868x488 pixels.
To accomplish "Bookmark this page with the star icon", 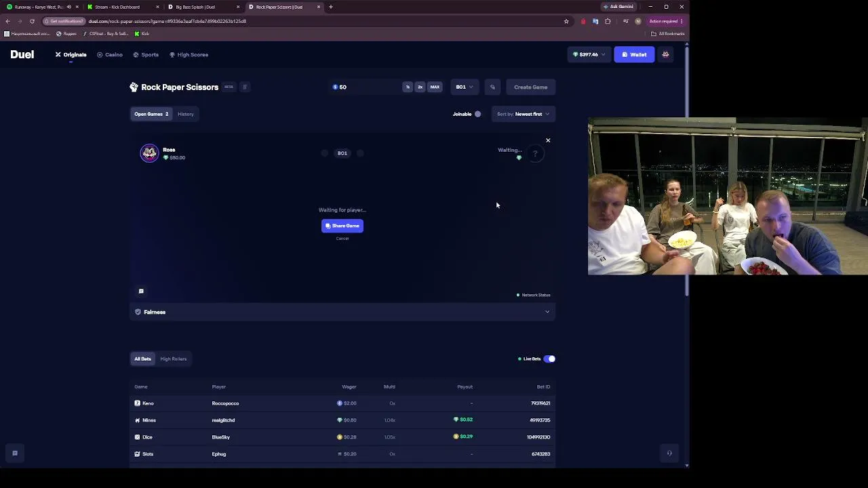I will (566, 21).
